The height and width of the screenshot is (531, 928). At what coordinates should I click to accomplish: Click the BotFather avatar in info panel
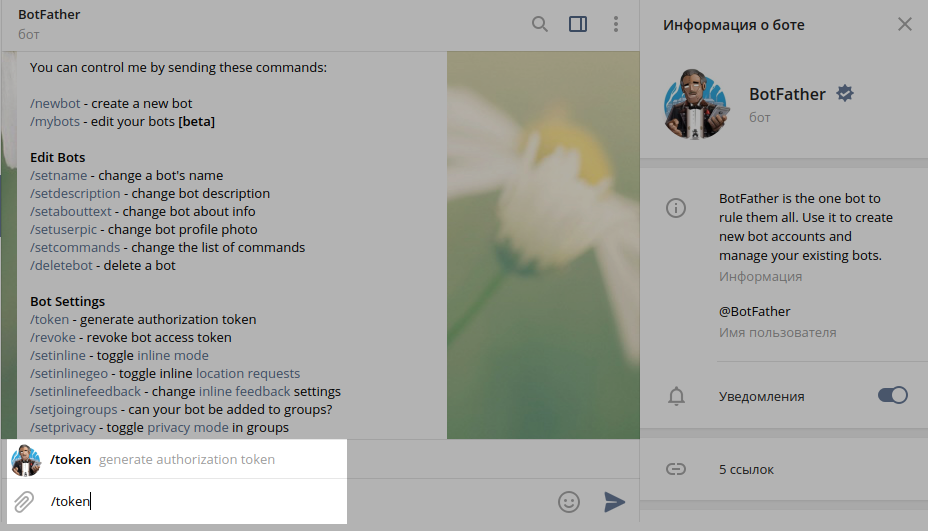[x=695, y=104]
